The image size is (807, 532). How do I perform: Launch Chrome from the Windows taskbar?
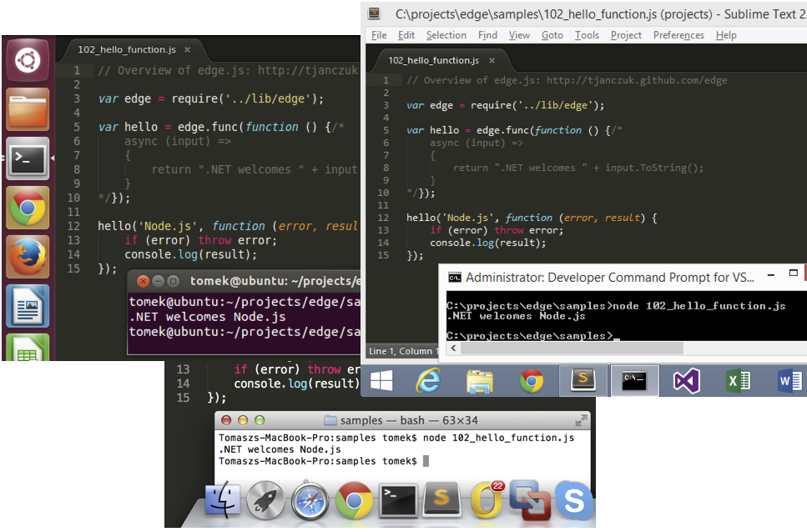(x=532, y=381)
